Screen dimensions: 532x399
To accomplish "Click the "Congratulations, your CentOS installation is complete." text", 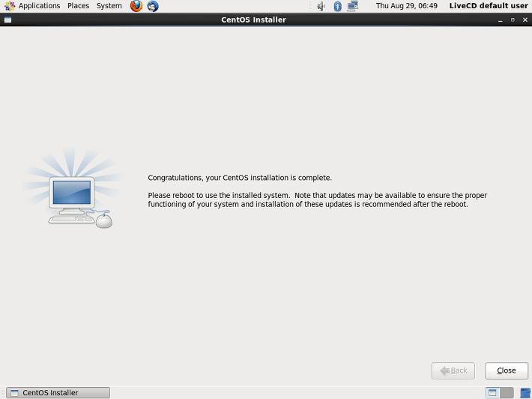I will click(x=240, y=178).
